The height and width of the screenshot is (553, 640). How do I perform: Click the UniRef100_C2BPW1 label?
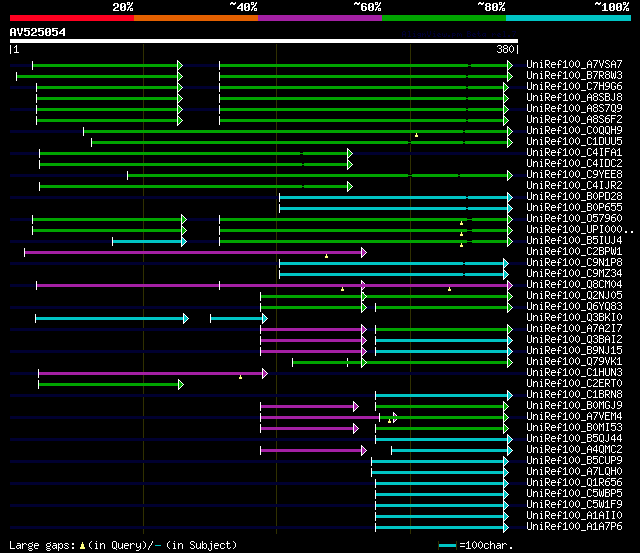coord(574,252)
